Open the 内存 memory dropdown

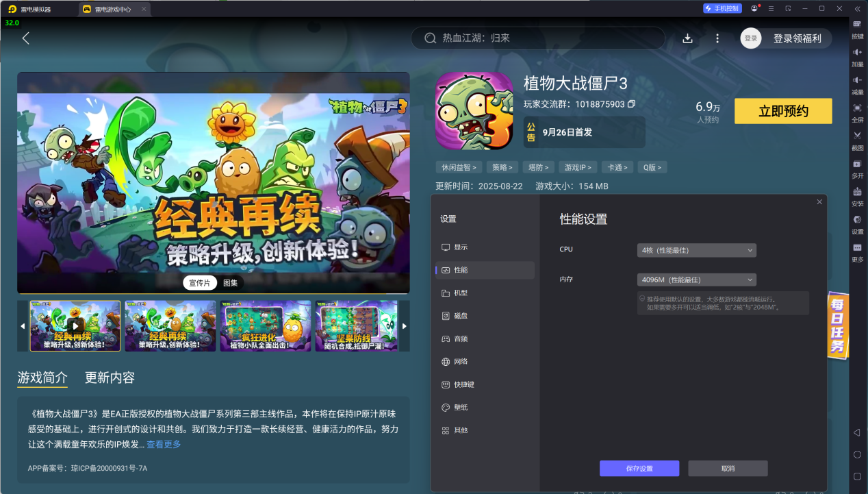pyautogui.click(x=696, y=280)
